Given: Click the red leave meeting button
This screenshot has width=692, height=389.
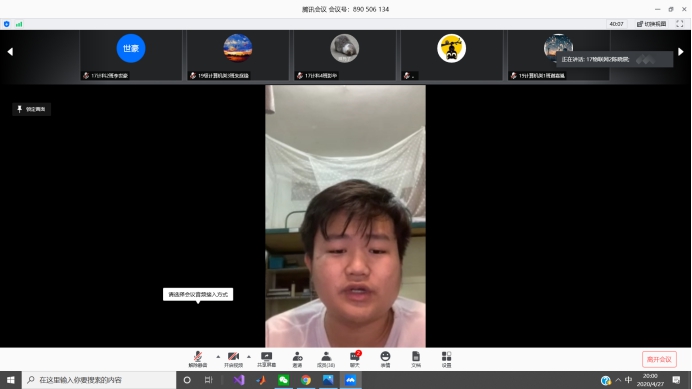Looking at the screenshot, I should 659,359.
